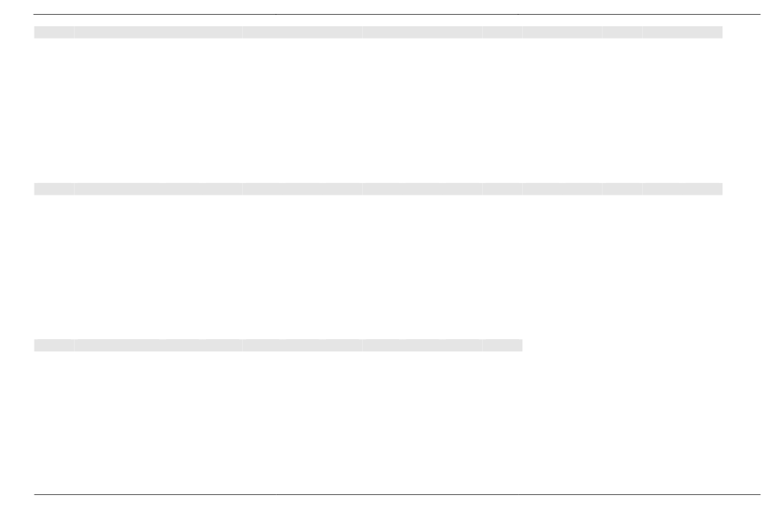Select the third header cell of the bottom table
780x532 pixels.
[x=302, y=346]
